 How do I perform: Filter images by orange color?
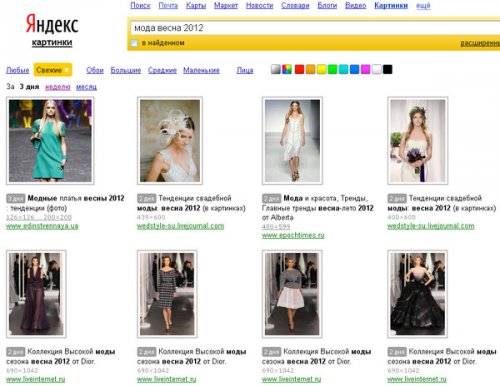[310, 69]
